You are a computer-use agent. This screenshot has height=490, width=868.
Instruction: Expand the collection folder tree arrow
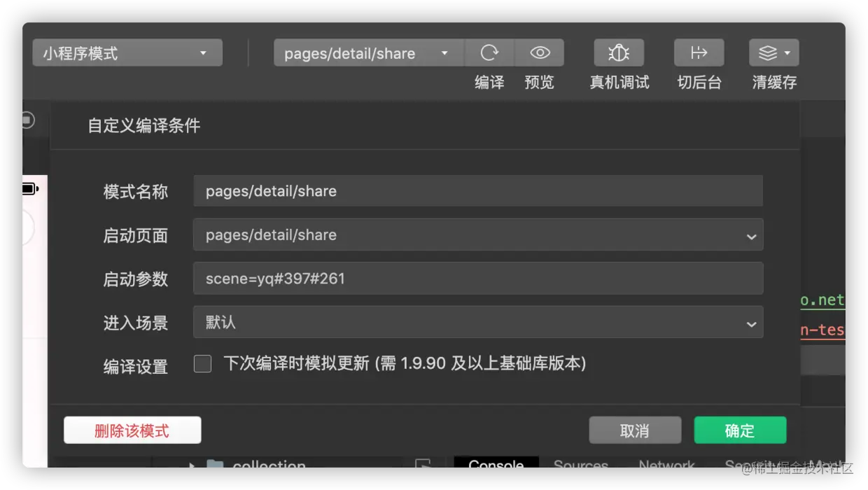coord(192,465)
